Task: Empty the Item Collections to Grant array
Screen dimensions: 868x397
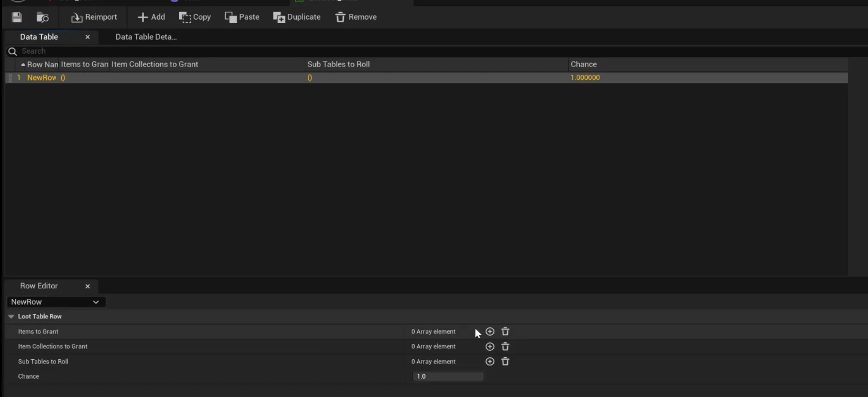Action: (505, 346)
